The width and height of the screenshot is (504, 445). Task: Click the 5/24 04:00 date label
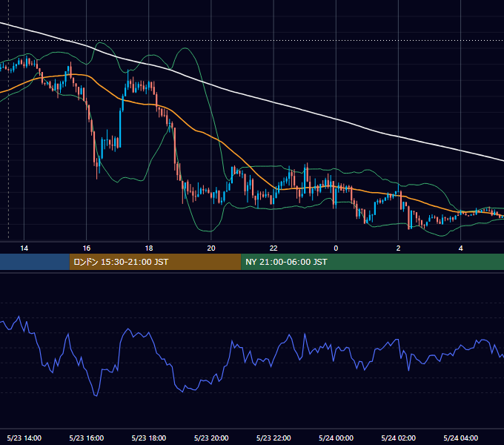pos(460,438)
